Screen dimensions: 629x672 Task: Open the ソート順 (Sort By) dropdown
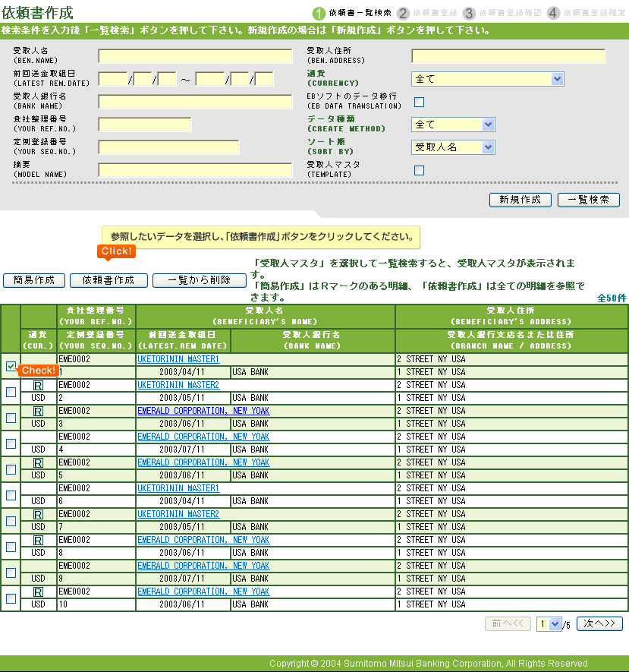[453, 147]
